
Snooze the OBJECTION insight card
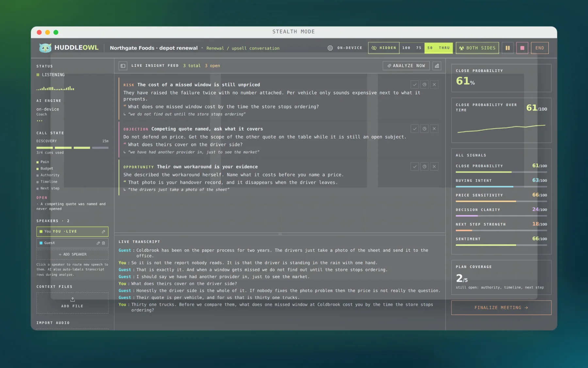(x=424, y=129)
